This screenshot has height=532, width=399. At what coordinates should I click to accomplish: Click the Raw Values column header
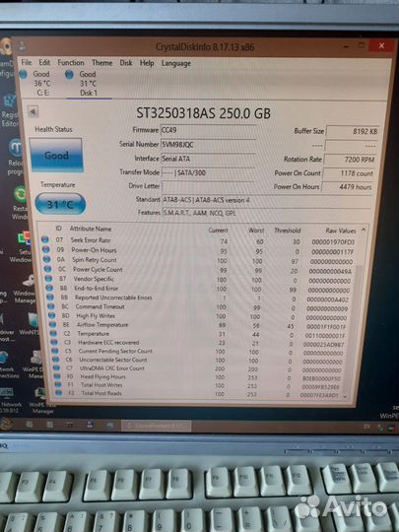(x=341, y=231)
